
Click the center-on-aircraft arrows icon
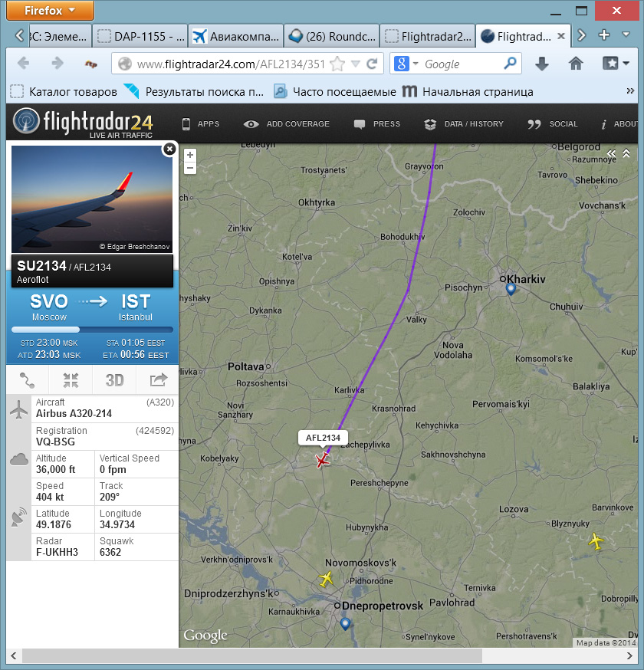point(71,380)
